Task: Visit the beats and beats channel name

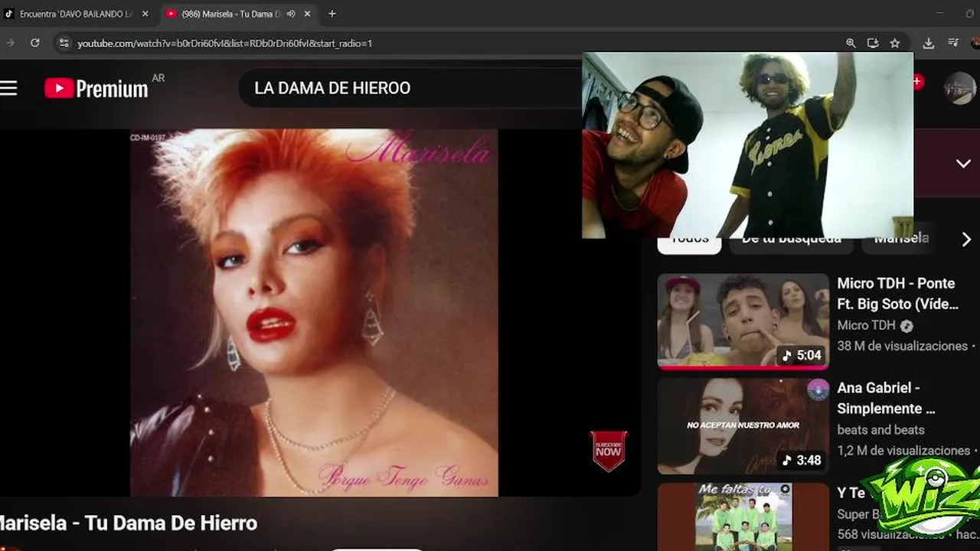Action: click(880, 430)
